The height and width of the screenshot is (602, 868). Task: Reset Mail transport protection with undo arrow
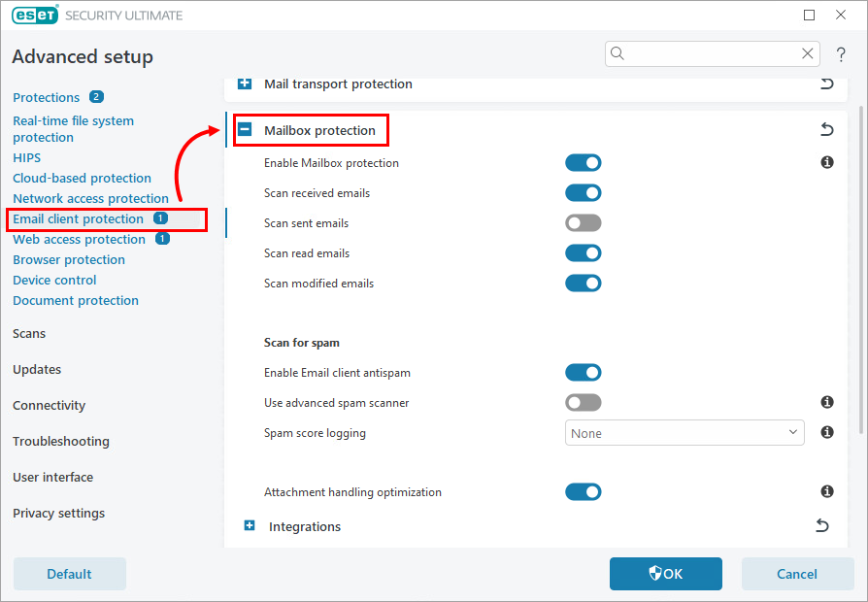click(x=827, y=84)
